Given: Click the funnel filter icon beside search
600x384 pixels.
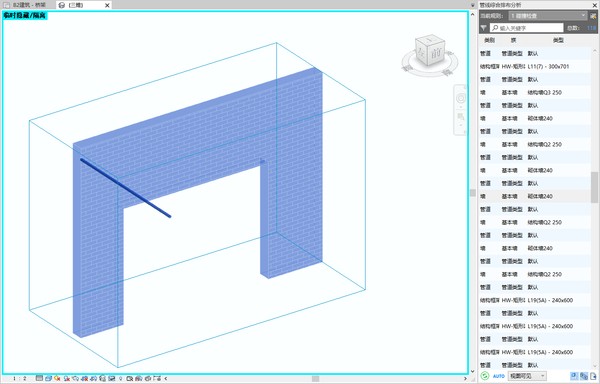Looking at the screenshot, I should [x=484, y=28].
